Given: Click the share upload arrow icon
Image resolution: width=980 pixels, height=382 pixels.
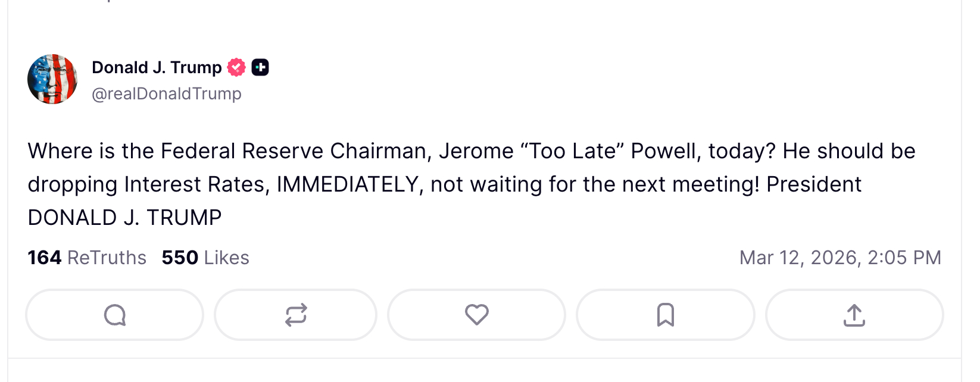Looking at the screenshot, I should click(854, 315).
